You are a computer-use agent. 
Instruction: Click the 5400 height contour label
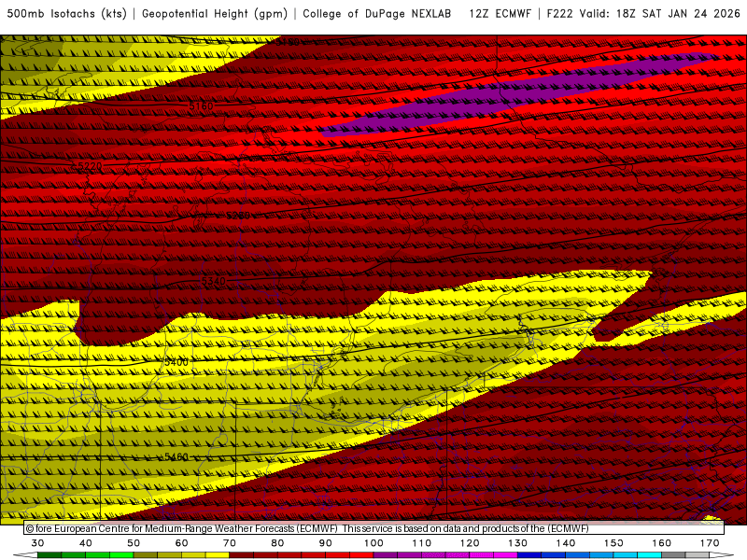pyautogui.click(x=176, y=362)
